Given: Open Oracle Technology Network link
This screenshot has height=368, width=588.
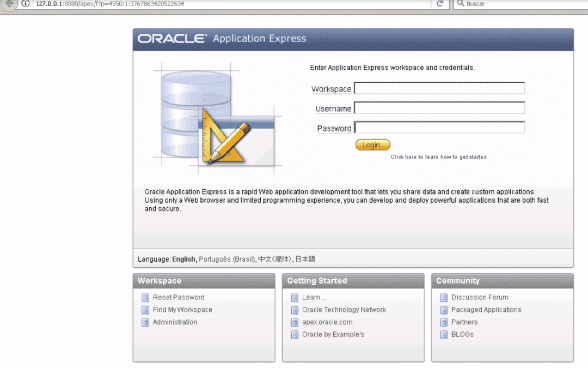Looking at the screenshot, I should 344,310.
